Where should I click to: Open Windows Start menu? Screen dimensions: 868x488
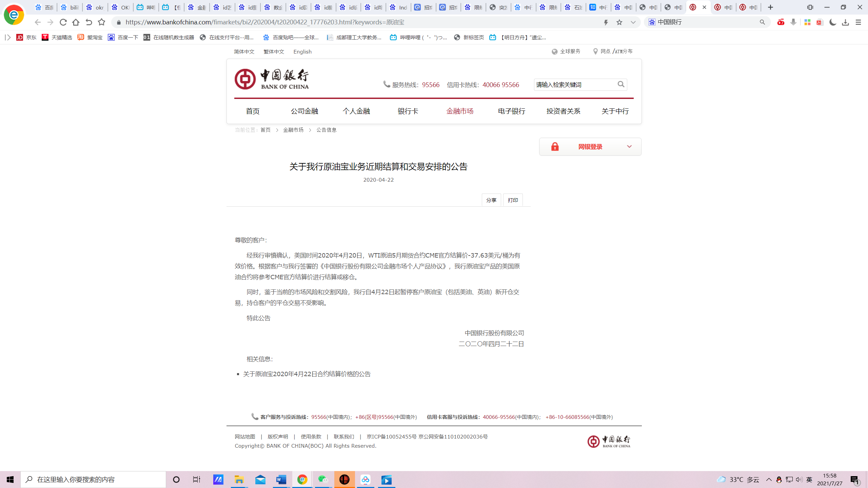click(10, 480)
